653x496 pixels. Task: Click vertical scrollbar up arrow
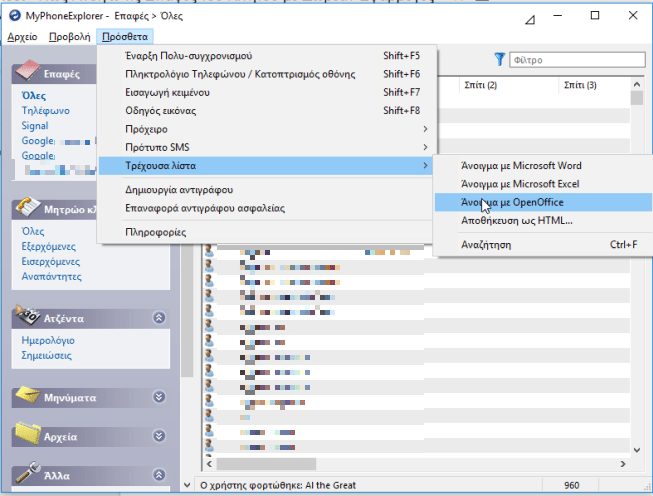coord(637,85)
